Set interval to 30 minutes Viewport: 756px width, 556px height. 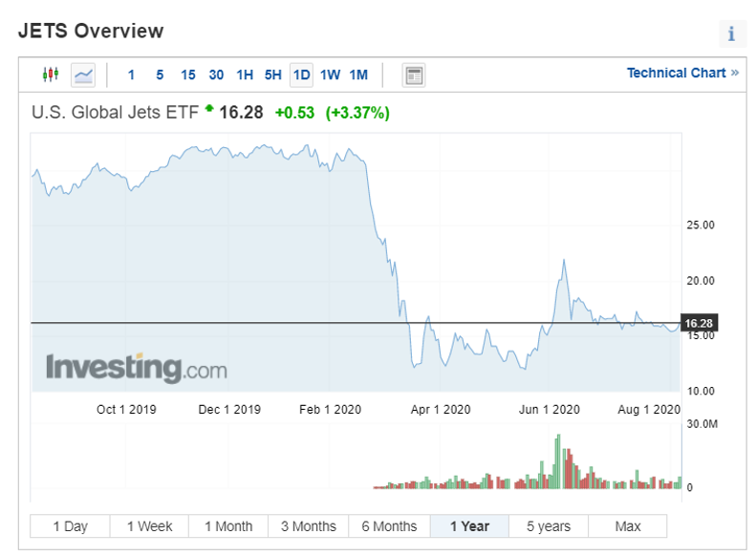(x=216, y=75)
